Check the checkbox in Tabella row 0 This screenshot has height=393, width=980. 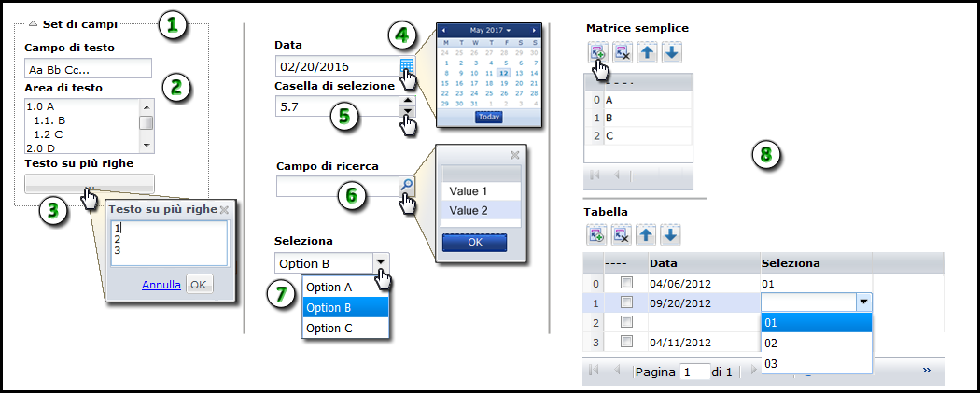(x=628, y=282)
